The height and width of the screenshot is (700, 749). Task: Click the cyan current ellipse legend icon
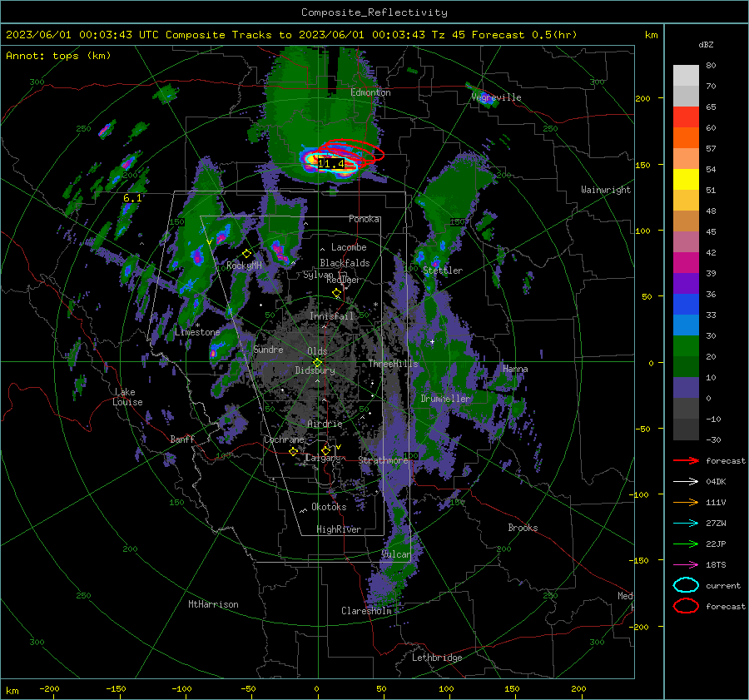point(686,585)
